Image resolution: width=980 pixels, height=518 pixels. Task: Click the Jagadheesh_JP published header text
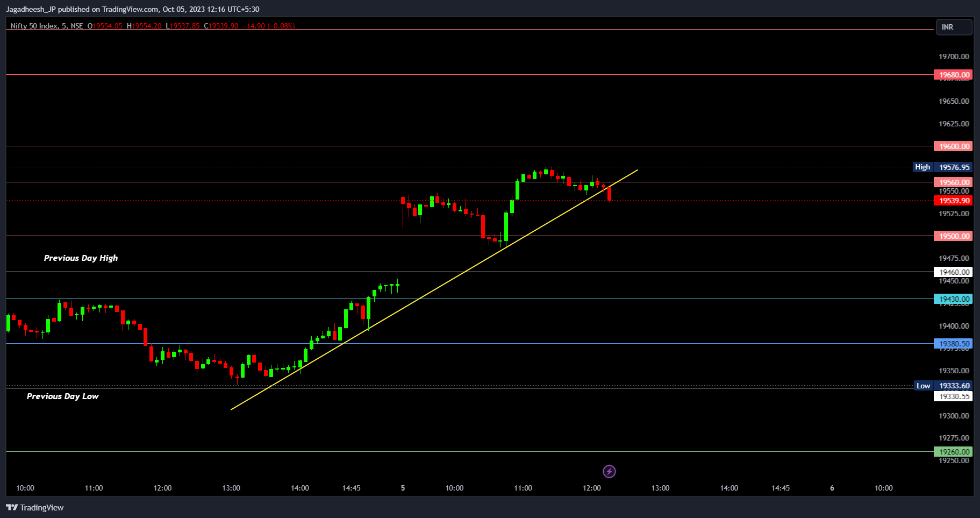pos(133,9)
